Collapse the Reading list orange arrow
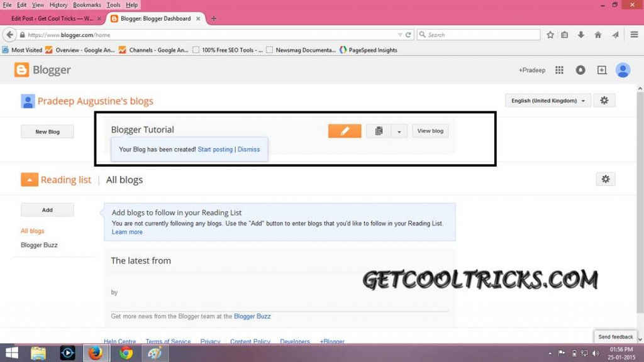The height and width of the screenshot is (362, 644). [30, 180]
